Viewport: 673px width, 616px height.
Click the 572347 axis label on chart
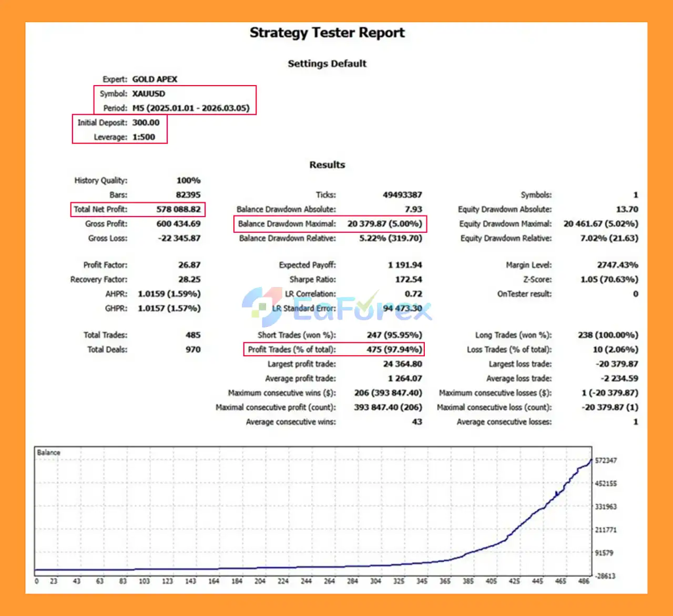[x=606, y=460]
